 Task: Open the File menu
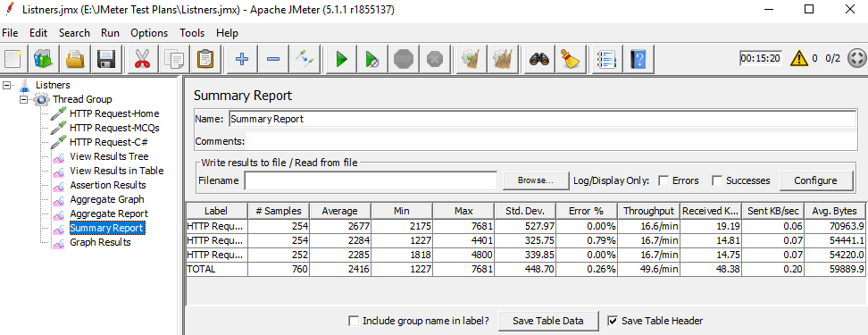click(x=10, y=33)
